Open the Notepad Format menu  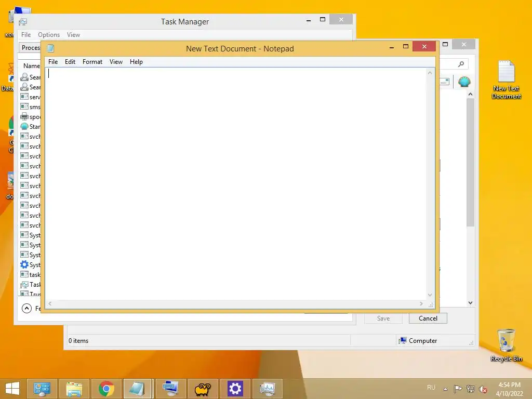[92, 62]
